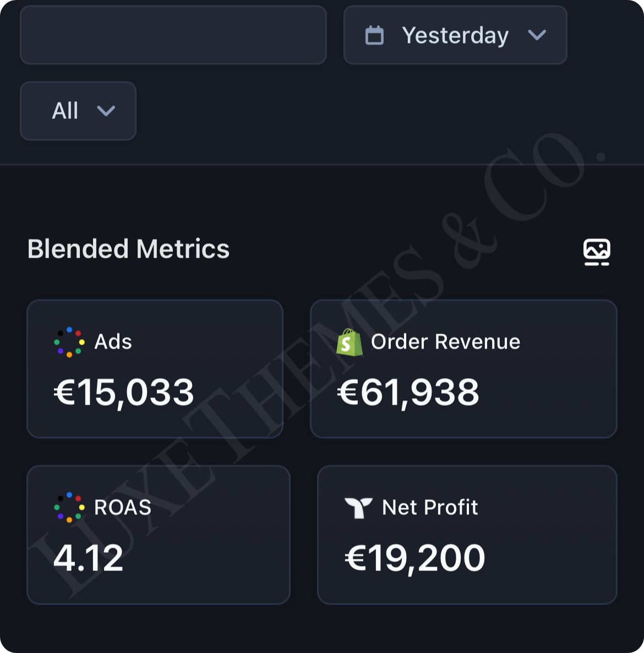Click the €15,033 Ads value
Screen dimensions: 644x653
(124, 393)
